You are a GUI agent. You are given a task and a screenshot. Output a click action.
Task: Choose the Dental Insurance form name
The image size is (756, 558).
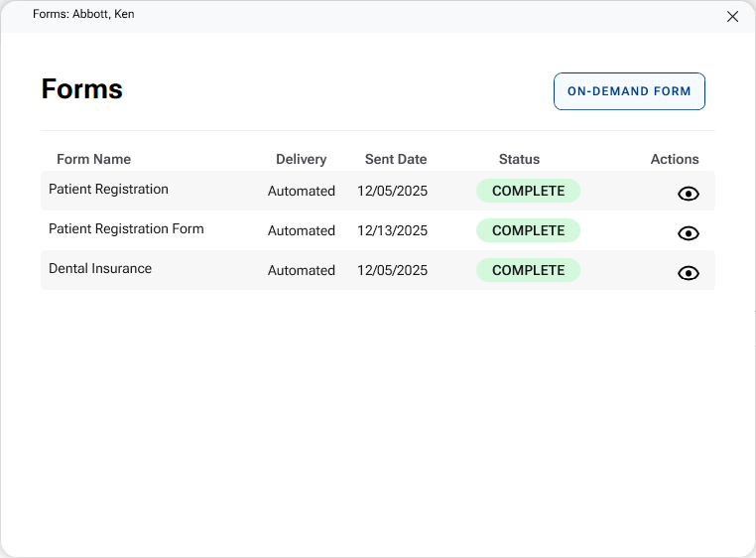100,268
